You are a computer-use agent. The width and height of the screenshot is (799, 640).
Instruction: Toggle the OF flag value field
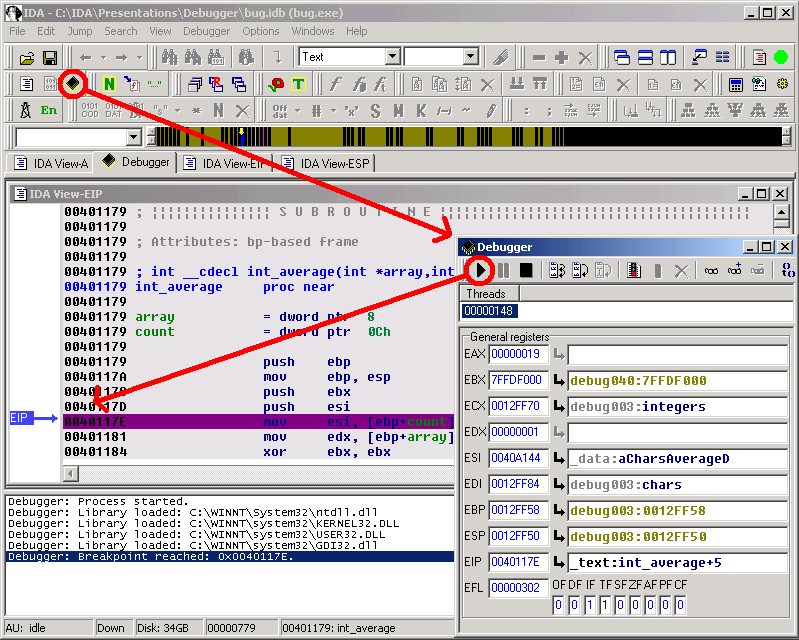point(558,605)
